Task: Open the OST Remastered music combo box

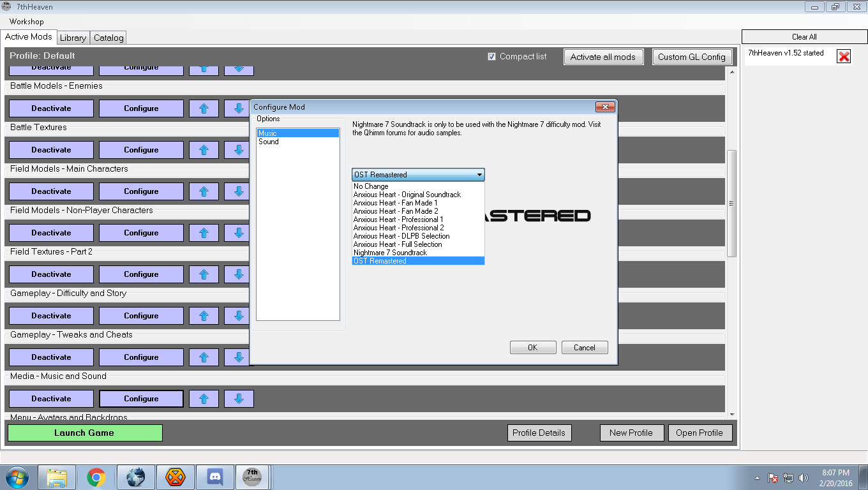Action: 418,175
